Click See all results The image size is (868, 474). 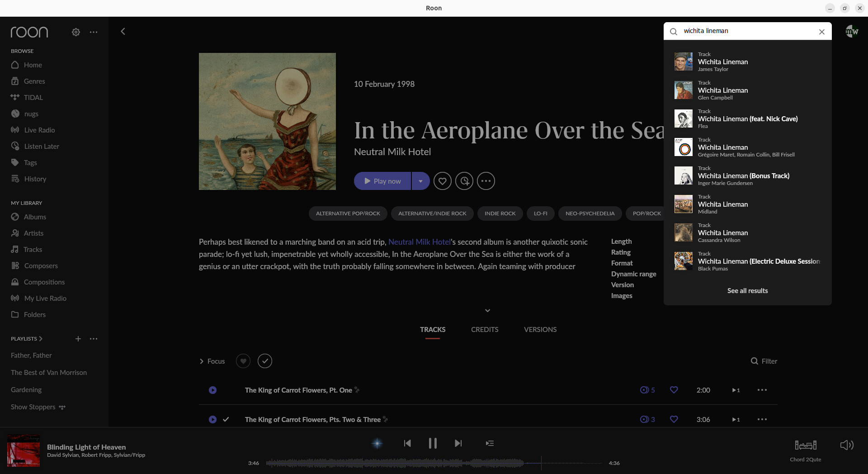[748, 291]
